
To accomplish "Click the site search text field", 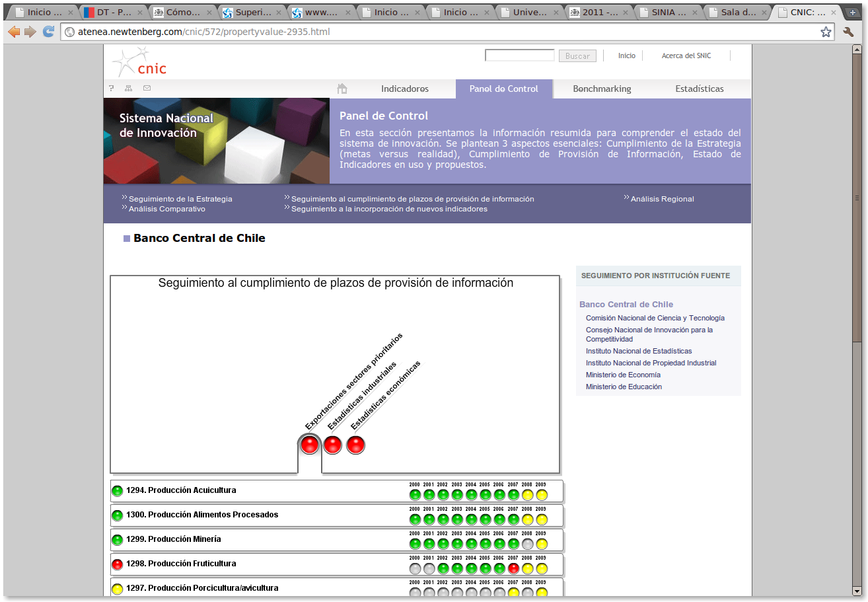I will click(520, 56).
